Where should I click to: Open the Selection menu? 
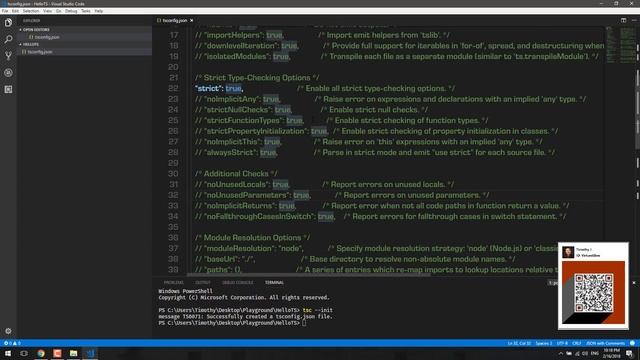click(x=31, y=11)
